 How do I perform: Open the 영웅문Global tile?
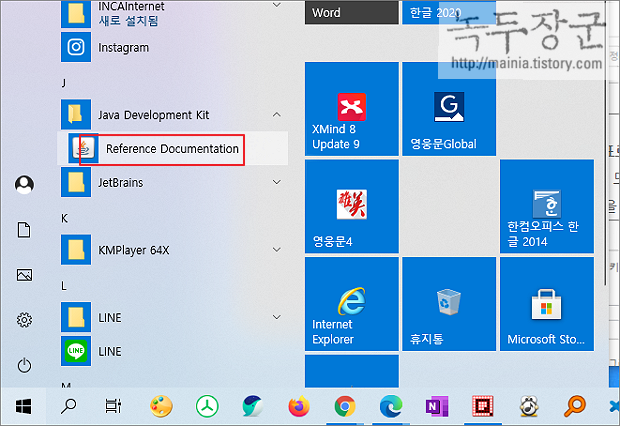(x=449, y=109)
